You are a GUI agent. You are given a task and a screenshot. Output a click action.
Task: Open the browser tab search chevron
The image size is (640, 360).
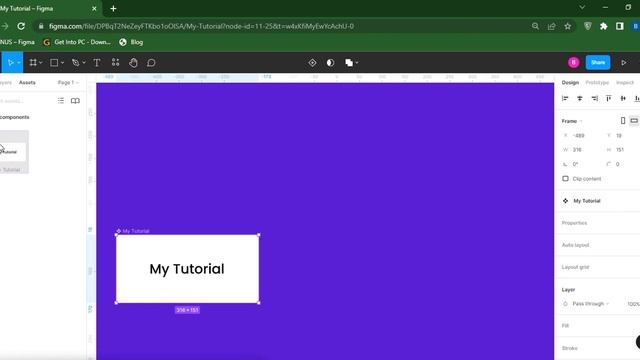(582, 7)
